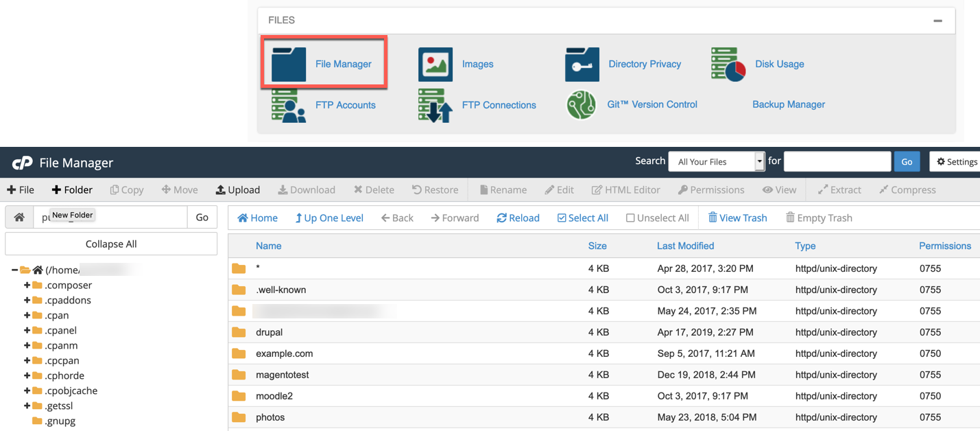This screenshot has height=431, width=980.
Task: Open Git Version Control icon
Action: [x=581, y=105]
